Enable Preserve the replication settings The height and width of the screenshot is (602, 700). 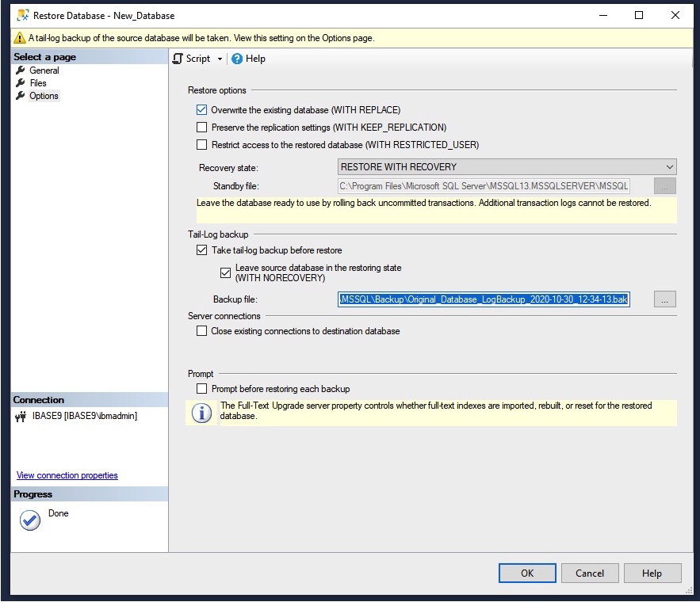coord(201,127)
